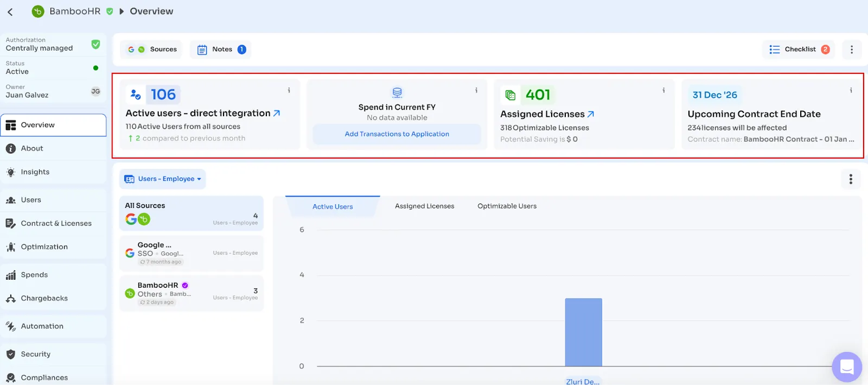Viewport: 868px width, 385px height.
Task: Go back using the left chevron arrow
Action: pos(10,11)
